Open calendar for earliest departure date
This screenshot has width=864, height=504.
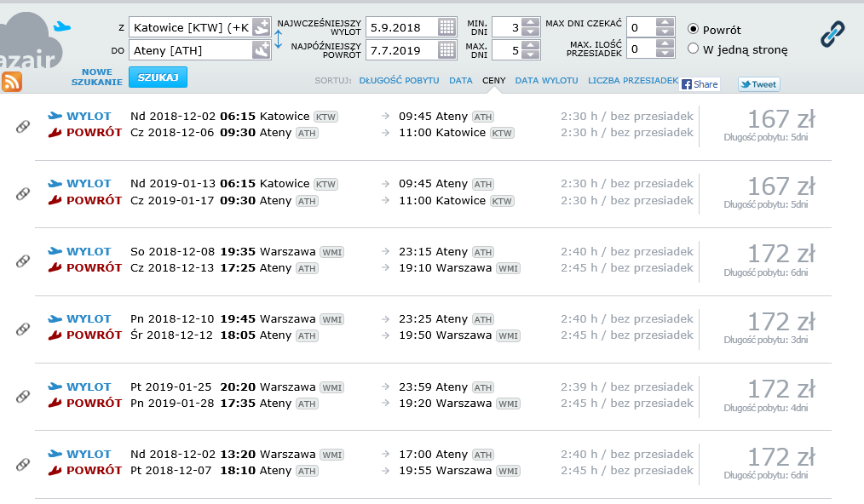click(447, 27)
